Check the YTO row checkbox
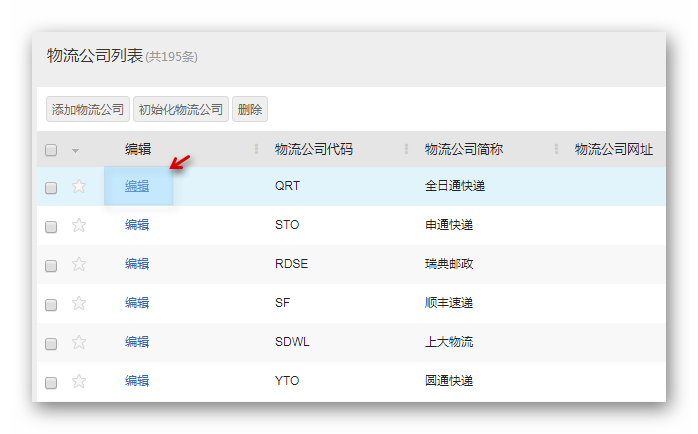The image size is (698, 434). pos(51,383)
